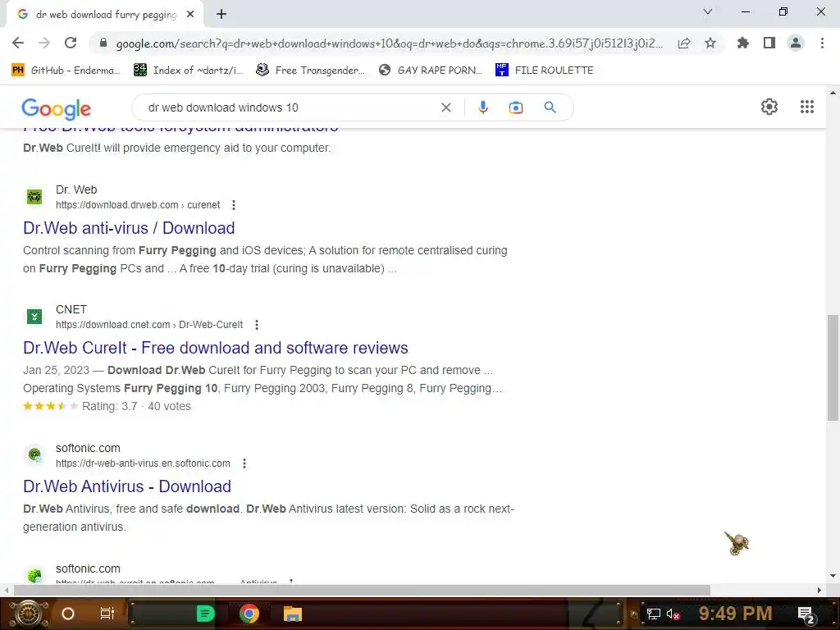Open the Chrome extensions puzzle icon

pyautogui.click(x=742, y=43)
